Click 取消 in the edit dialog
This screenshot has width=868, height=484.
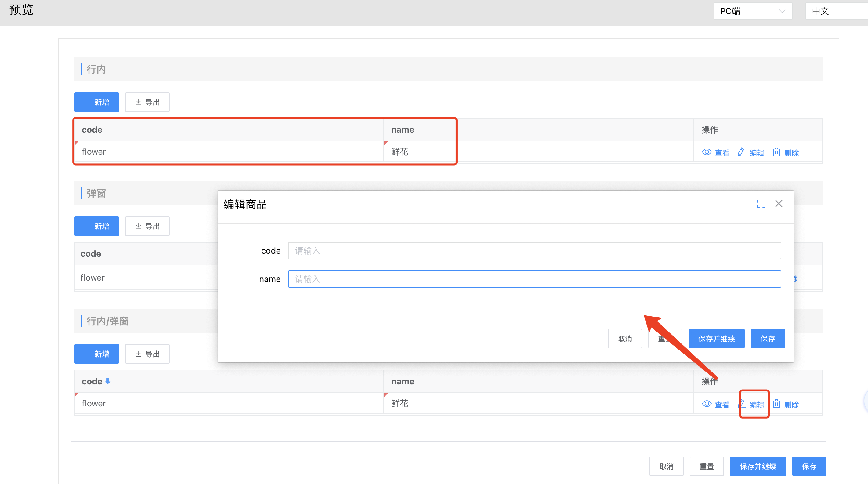pyautogui.click(x=625, y=339)
